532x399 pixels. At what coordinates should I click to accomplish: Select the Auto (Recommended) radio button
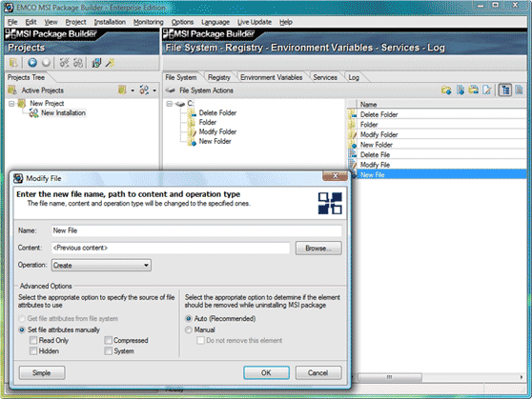[189, 319]
